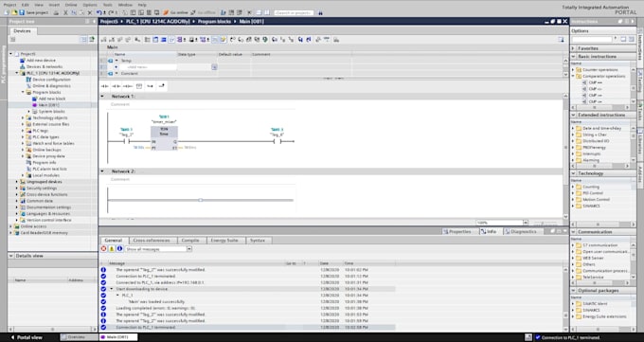Image resolution: width=644 pixels, height=342 pixels.
Task: Toggle the warnings filter in the Info panel
Action: coord(112,249)
